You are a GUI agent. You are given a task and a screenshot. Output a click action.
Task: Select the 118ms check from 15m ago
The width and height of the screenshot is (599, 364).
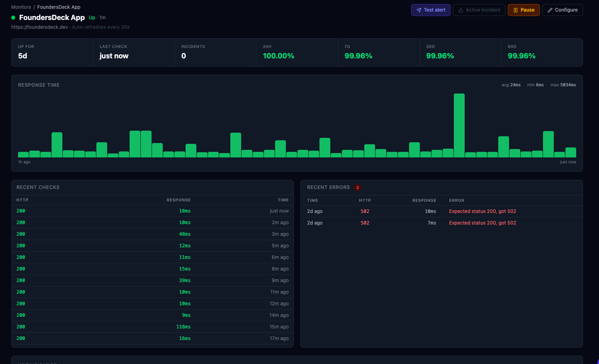pyautogui.click(x=152, y=327)
